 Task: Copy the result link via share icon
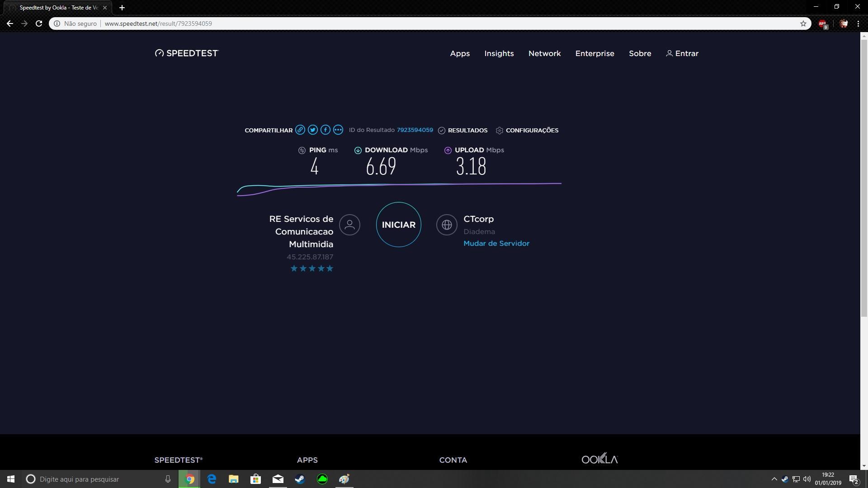click(300, 130)
